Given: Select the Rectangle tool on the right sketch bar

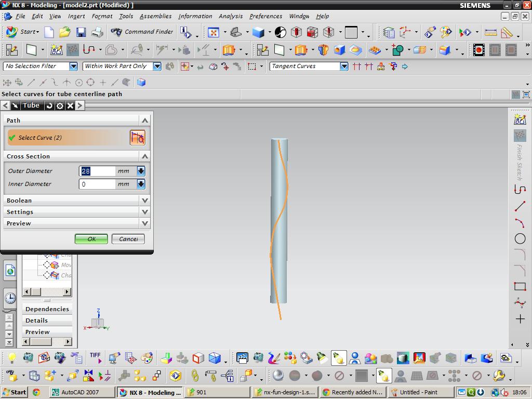Looking at the screenshot, I should (x=520, y=286).
